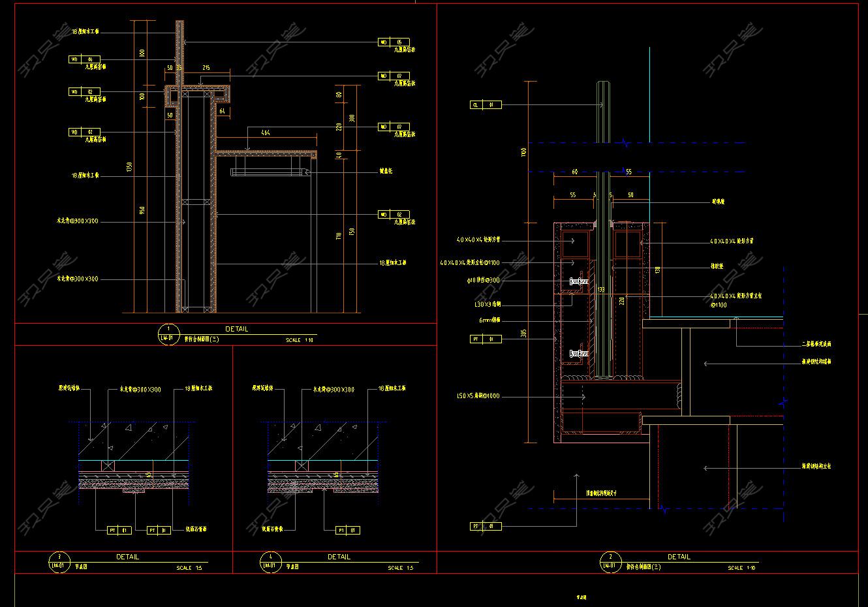
Task: Select the φ10 螺丝@300 annotation text
Action: pyautogui.click(x=482, y=280)
